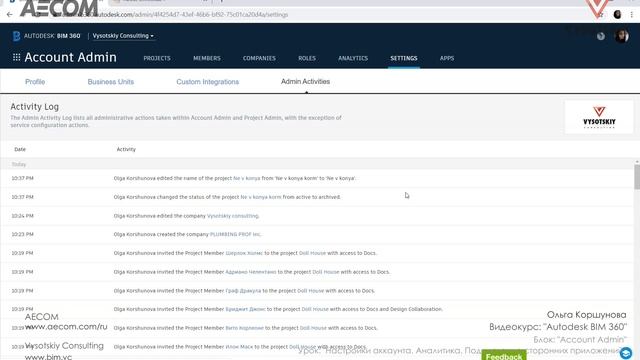Open the Companies tab
This screenshot has height=360, width=640.
tap(259, 58)
